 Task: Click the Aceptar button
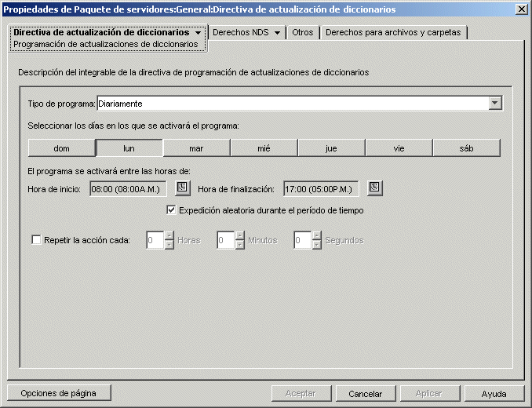click(x=301, y=393)
